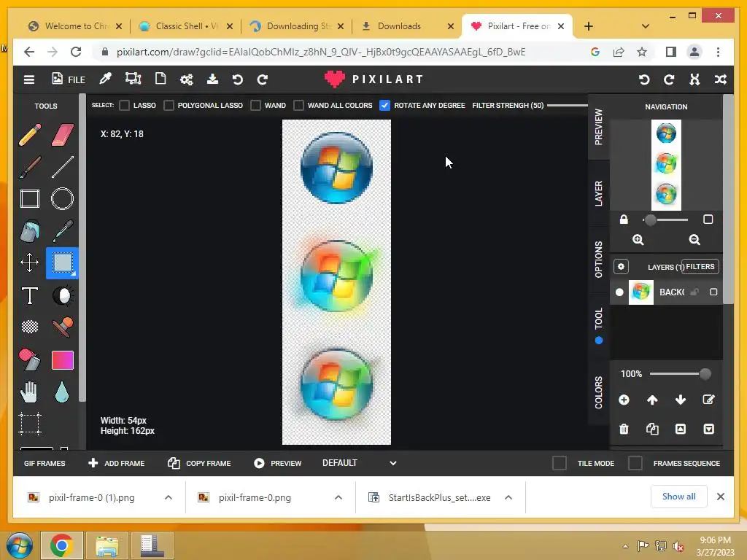This screenshot has height=560, width=747.
Task: Select the Blur droplet tool
Action: (x=62, y=392)
